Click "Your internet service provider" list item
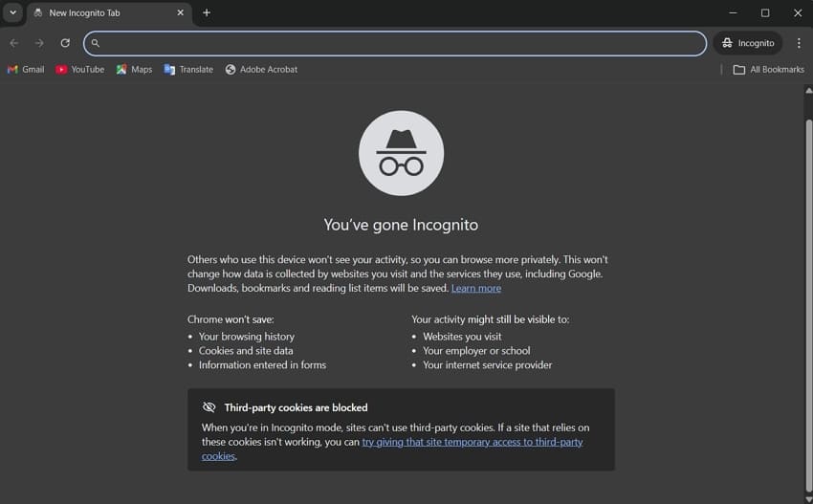This screenshot has height=504, width=813. (488, 365)
